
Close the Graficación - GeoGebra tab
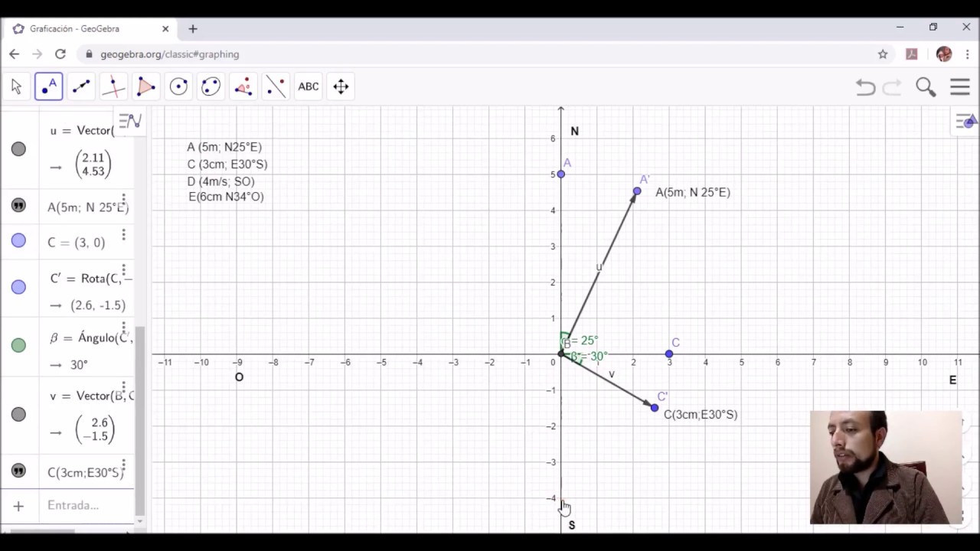[x=165, y=29]
